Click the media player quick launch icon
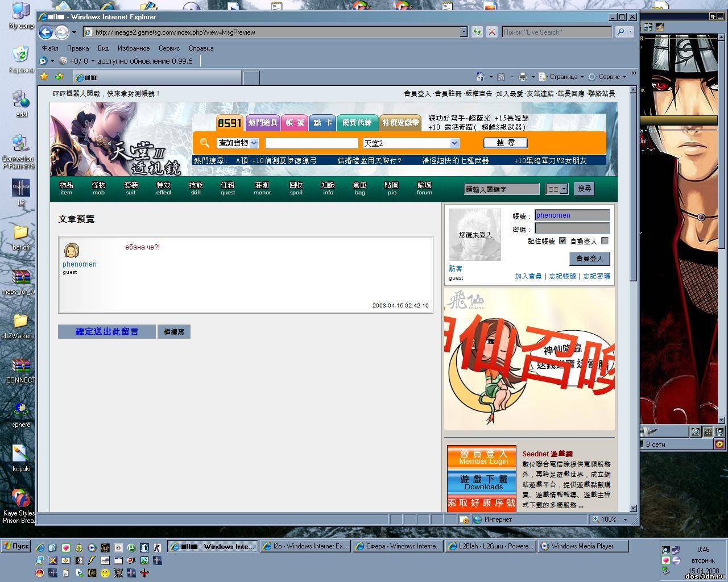This screenshot has height=582, width=728. 92,547
